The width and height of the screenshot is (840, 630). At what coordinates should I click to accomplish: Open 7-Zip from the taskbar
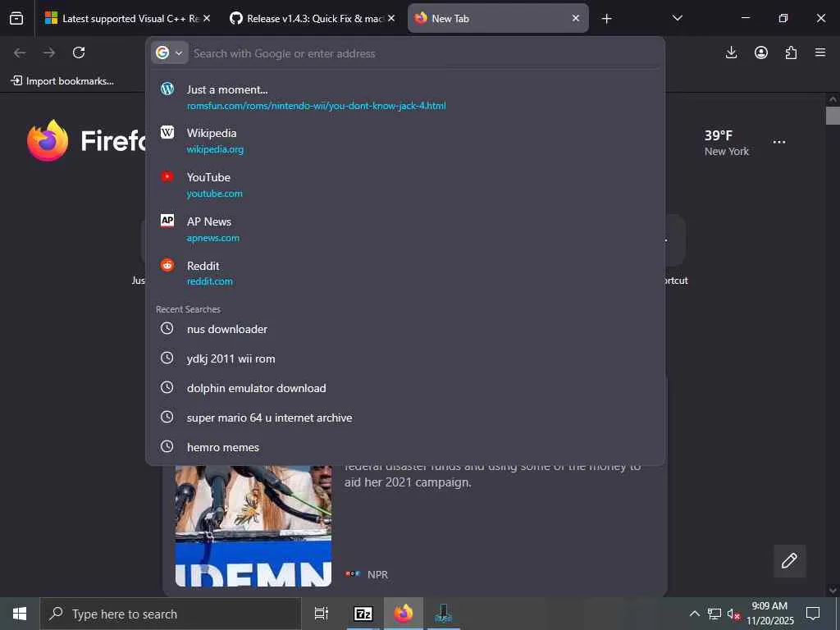pyautogui.click(x=363, y=614)
